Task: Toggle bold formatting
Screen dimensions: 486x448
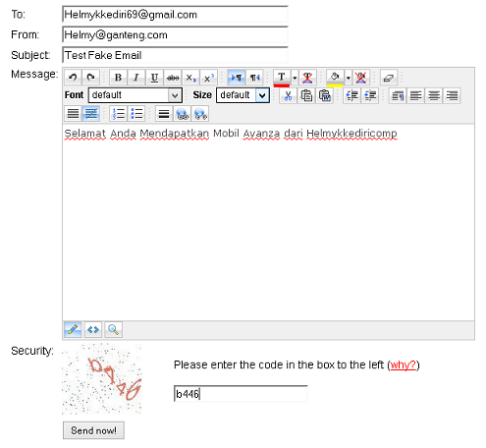Action: click(x=118, y=78)
